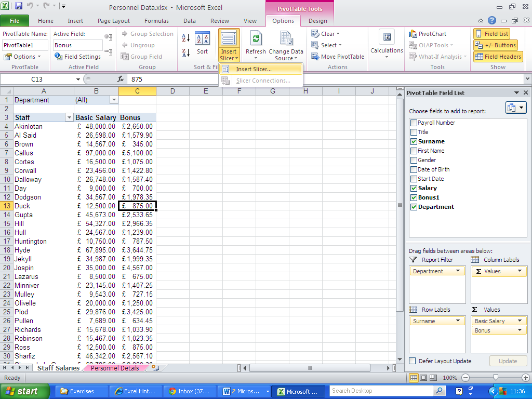Switch to the Formulas ribbon tab
The height and width of the screenshot is (399, 532).
click(x=156, y=21)
